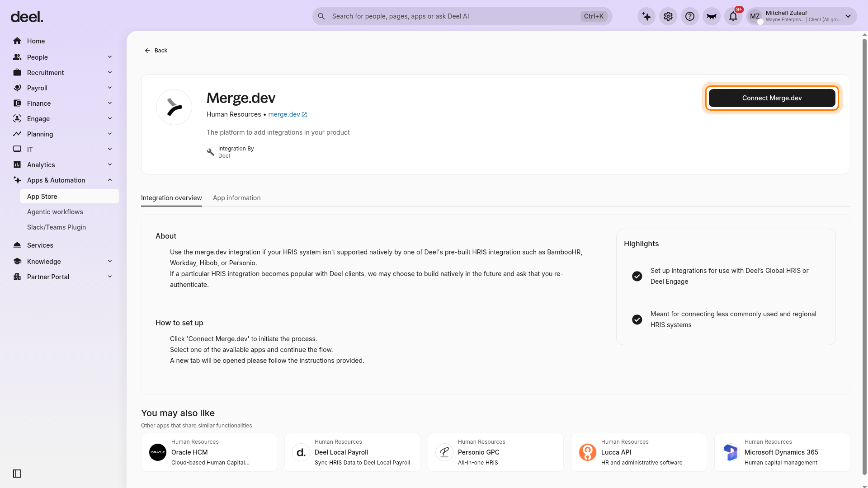Click the Ctrl+K shortcut badge

point(594,16)
